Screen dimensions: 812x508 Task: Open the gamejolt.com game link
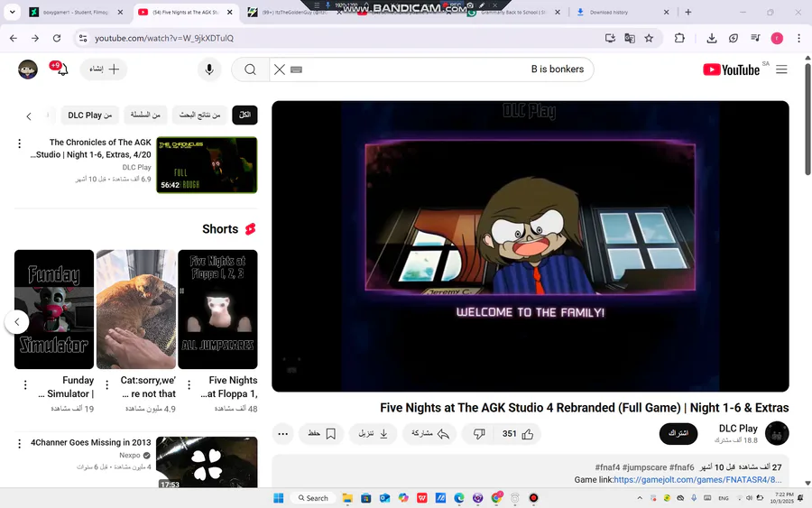click(x=697, y=479)
